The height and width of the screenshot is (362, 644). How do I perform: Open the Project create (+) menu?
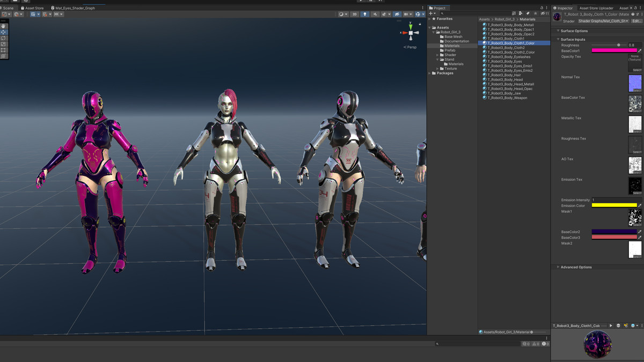[433, 13]
